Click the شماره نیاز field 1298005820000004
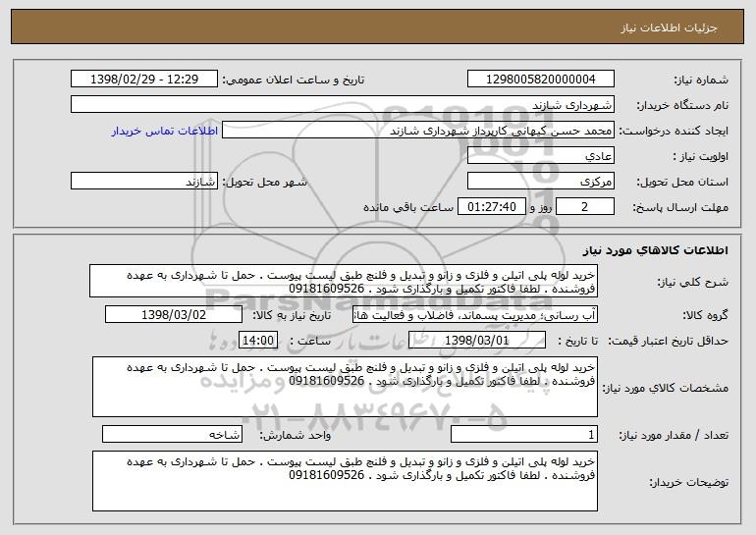 pos(540,80)
